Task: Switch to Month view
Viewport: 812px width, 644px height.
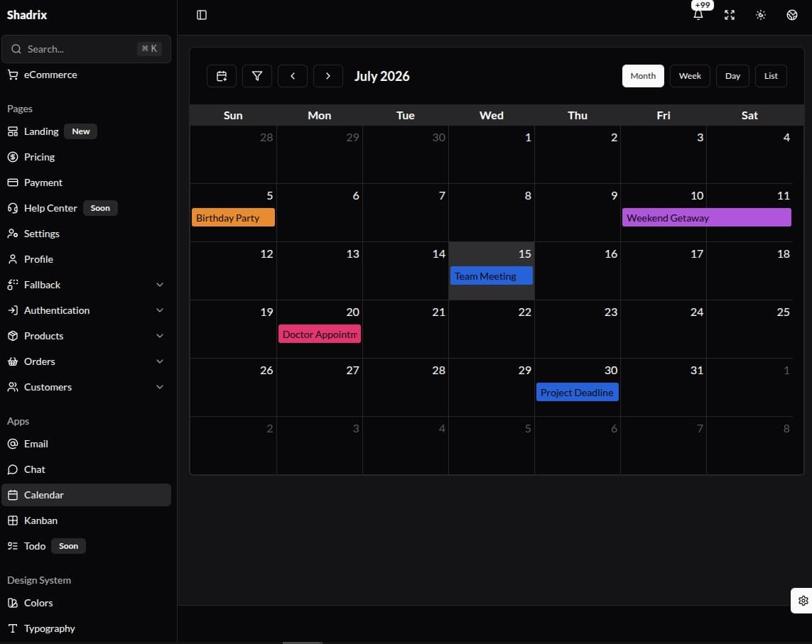Action: (x=643, y=76)
